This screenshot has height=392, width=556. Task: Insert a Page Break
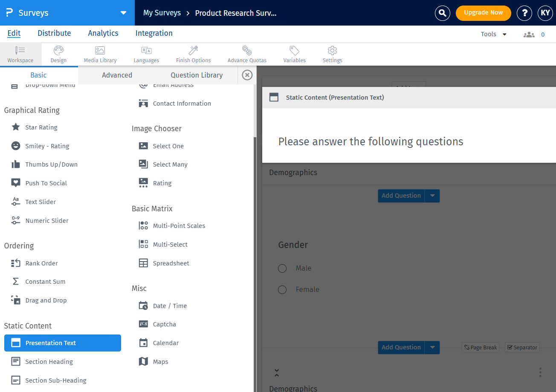481,348
